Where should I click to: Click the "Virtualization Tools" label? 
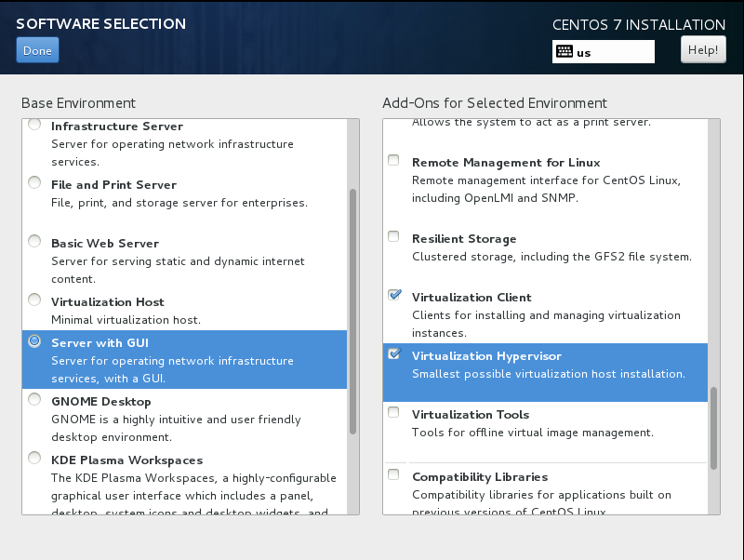tap(471, 414)
